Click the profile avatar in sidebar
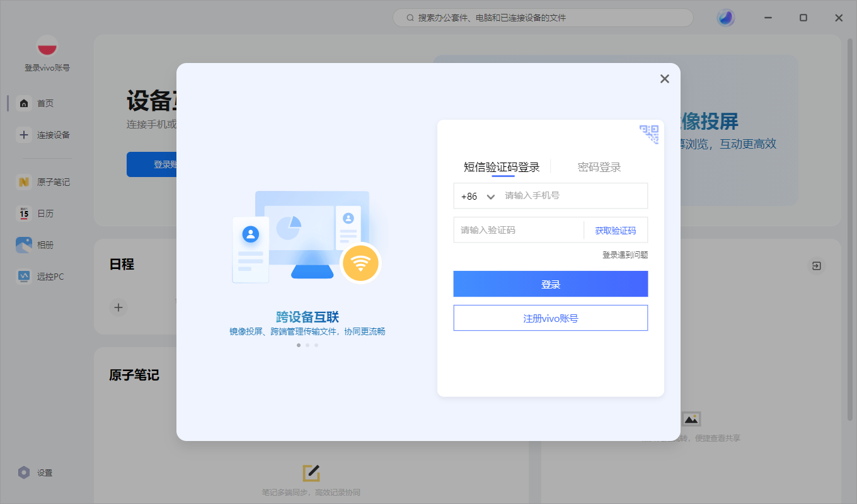857x504 pixels. tap(47, 46)
